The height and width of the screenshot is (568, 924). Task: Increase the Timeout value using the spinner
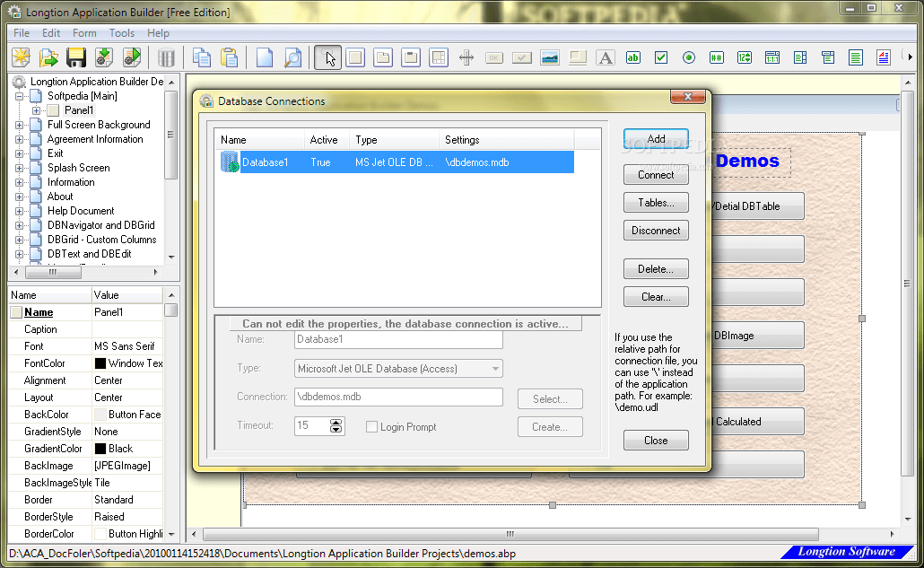336,423
